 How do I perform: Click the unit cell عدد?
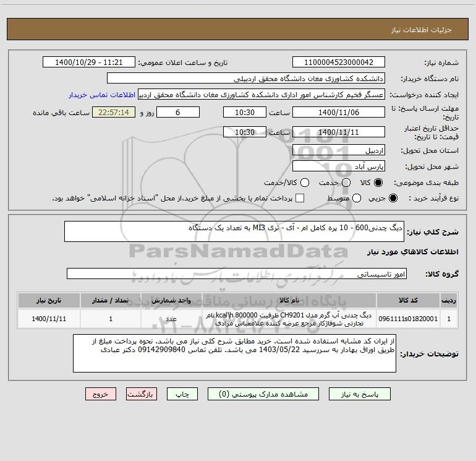coord(171,319)
